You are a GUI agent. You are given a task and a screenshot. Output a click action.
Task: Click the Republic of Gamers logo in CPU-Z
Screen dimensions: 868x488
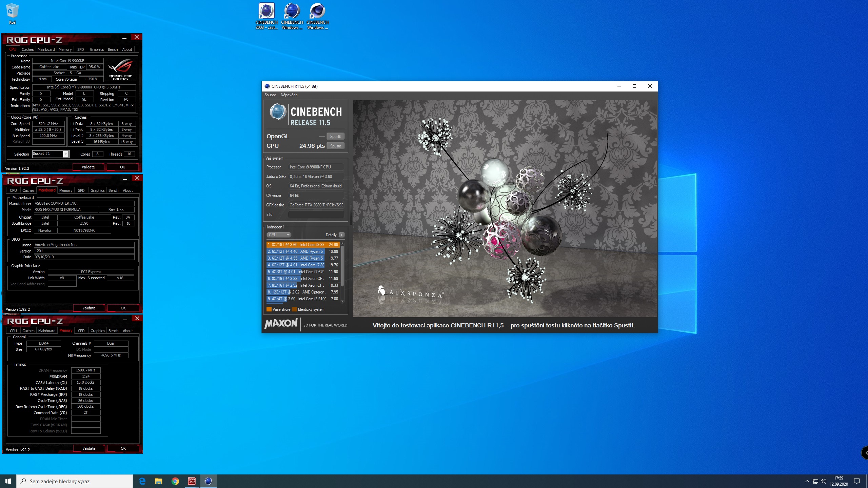pos(120,69)
